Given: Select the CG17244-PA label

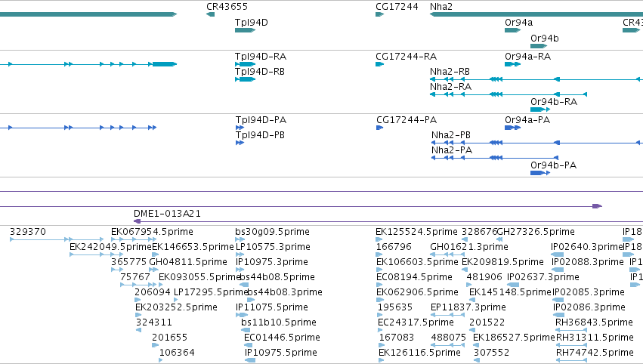Looking at the screenshot, I should coord(407,120).
